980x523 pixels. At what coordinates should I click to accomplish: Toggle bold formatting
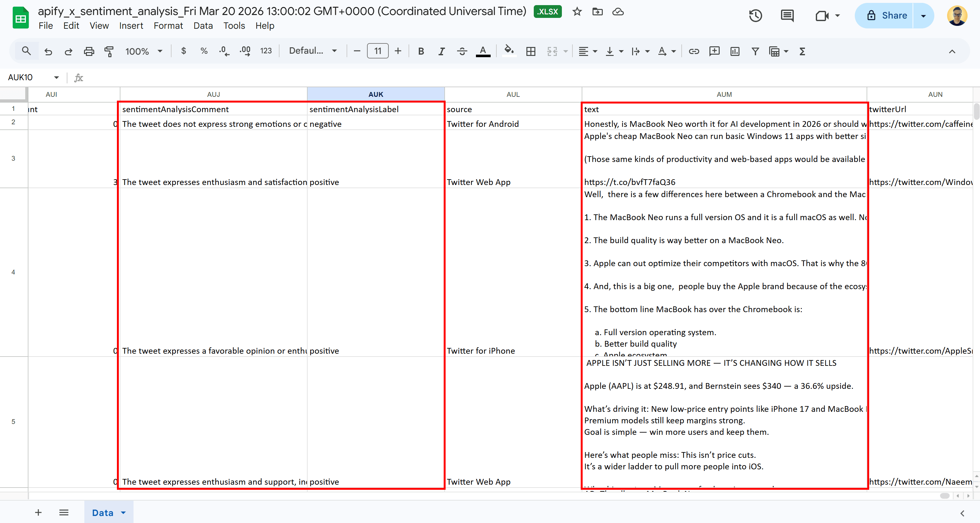421,51
